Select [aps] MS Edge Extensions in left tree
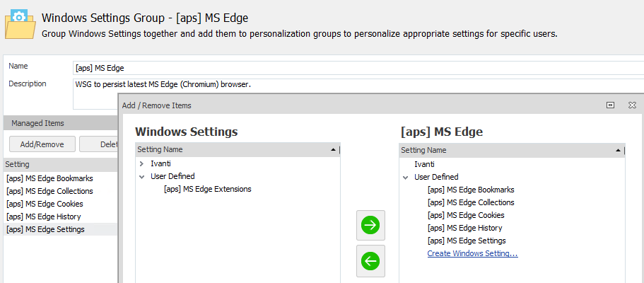Viewport: 644px width, 283px height. tap(207, 189)
